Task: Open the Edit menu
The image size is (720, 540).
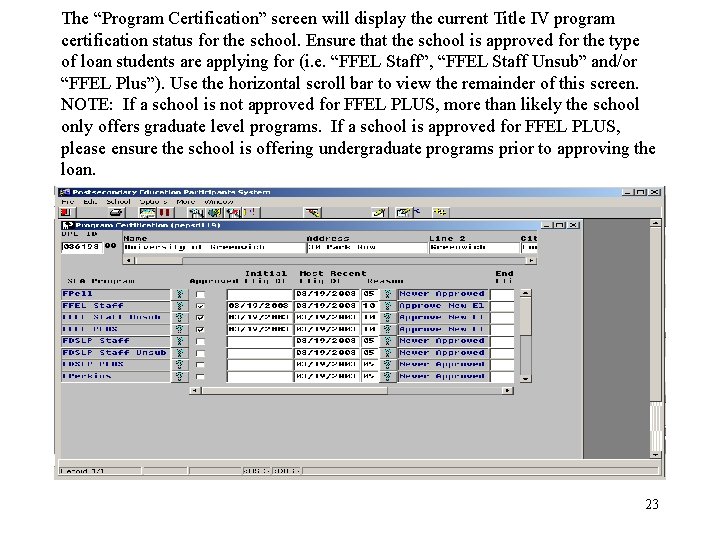Action: point(90,202)
